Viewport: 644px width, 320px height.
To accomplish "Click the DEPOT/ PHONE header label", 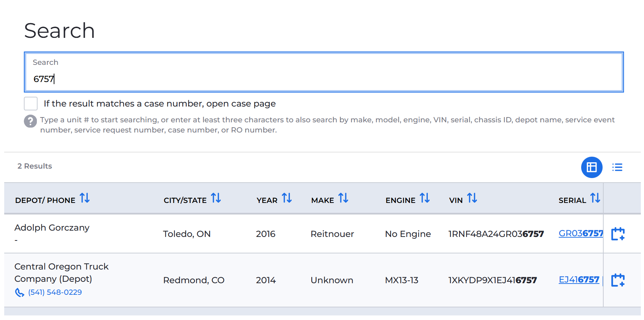I will pos(45,200).
